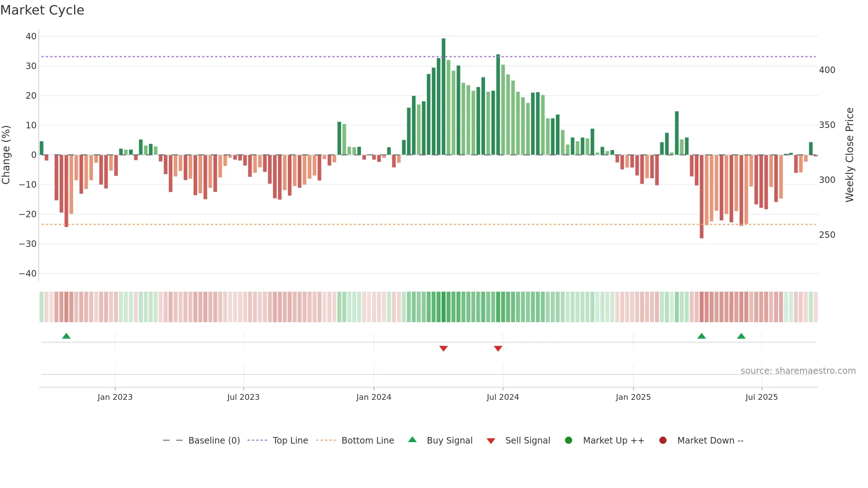Click the 350 tick on the price axis
The width and height of the screenshot is (868, 488).
coord(827,125)
